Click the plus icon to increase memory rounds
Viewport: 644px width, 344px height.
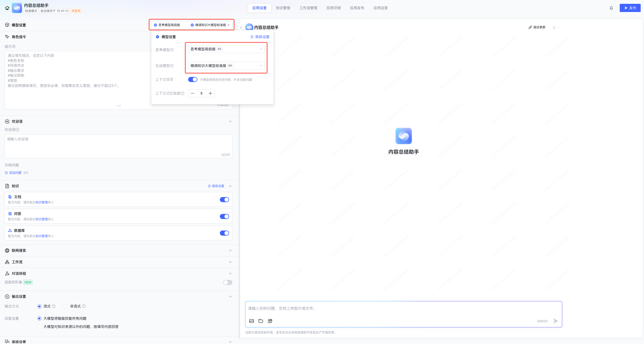pyautogui.click(x=210, y=93)
